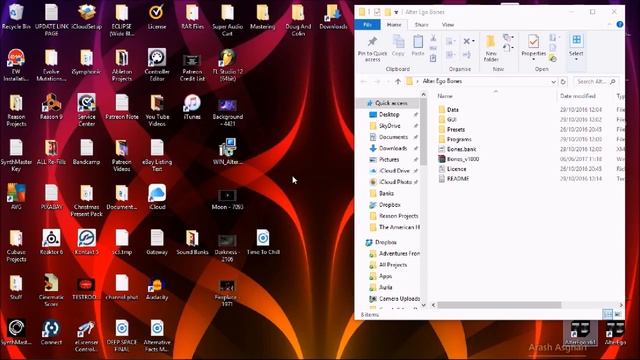Open SkyDrive in the navigation pane
Viewport: 640px width, 360px height.
(389, 126)
